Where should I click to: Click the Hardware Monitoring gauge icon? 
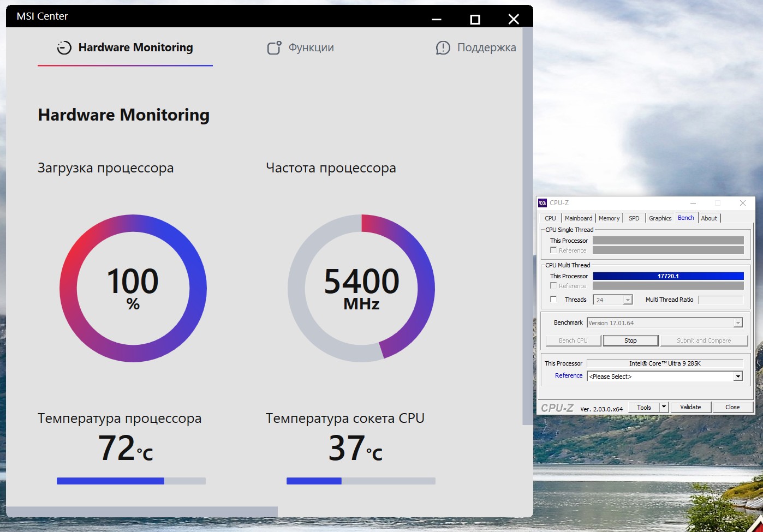pyautogui.click(x=64, y=48)
